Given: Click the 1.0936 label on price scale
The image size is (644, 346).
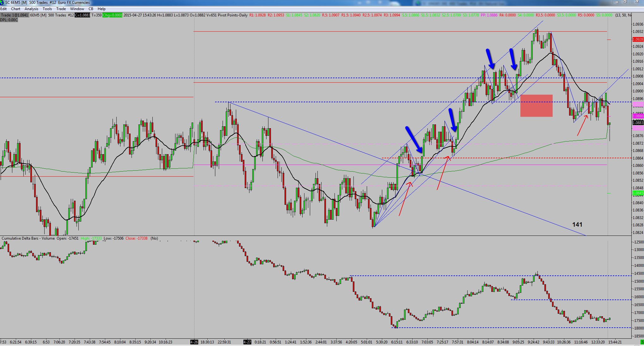Looking at the screenshot, I should pyautogui.click(x=638, y=24).
